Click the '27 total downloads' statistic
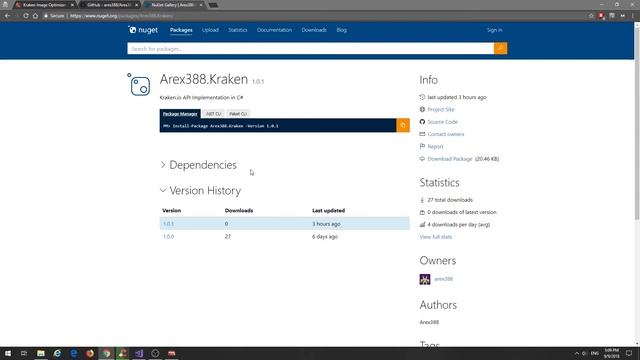This screenshot has width=640, height=360. pyautogui.click(x=450, y=200)
